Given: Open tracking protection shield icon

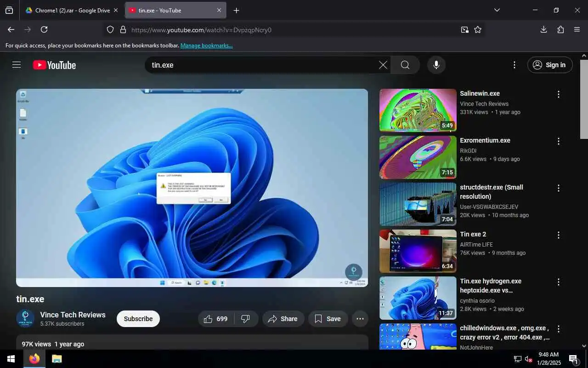Looking at the screenshot, I should click(110, 30).
